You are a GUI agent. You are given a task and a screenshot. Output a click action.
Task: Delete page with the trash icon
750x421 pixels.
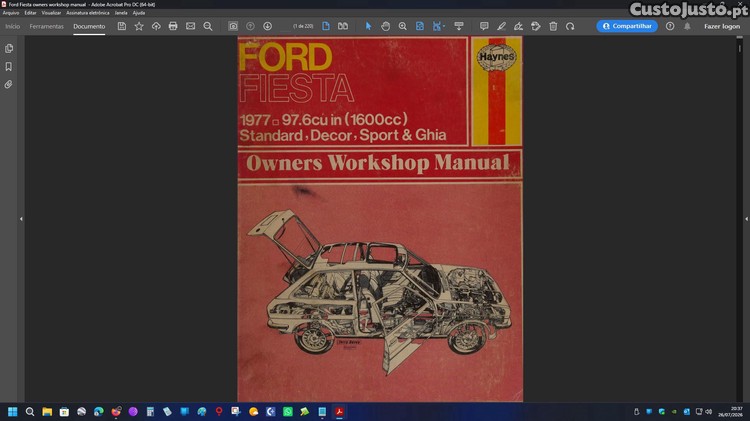[x=553, y=26]
